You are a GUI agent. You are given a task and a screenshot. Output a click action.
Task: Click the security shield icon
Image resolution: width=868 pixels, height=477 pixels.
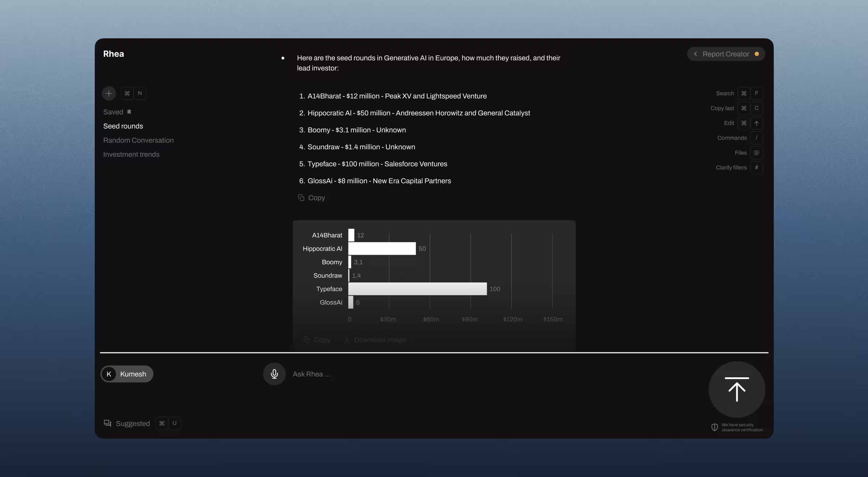[715, 427]
